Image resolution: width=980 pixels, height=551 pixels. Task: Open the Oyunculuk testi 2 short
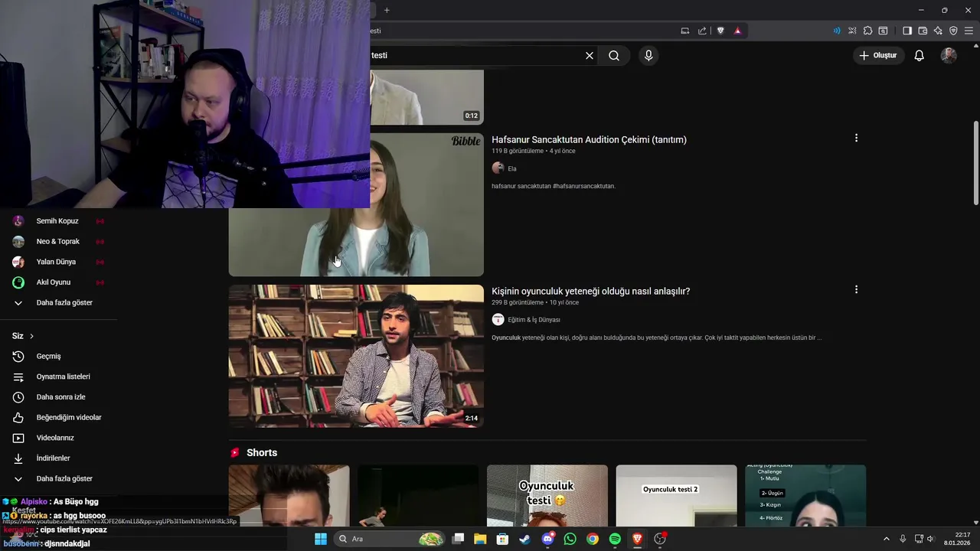point(676,496)
